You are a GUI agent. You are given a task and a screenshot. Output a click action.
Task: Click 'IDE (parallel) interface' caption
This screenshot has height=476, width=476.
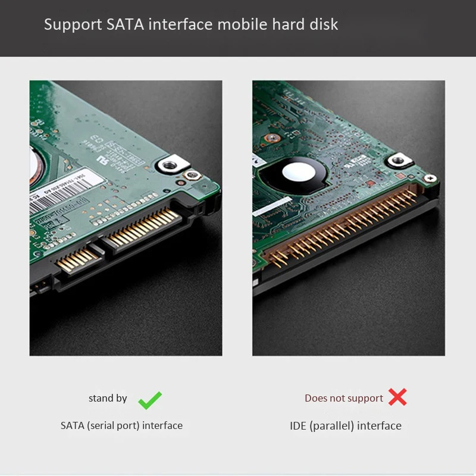[346, 426]
